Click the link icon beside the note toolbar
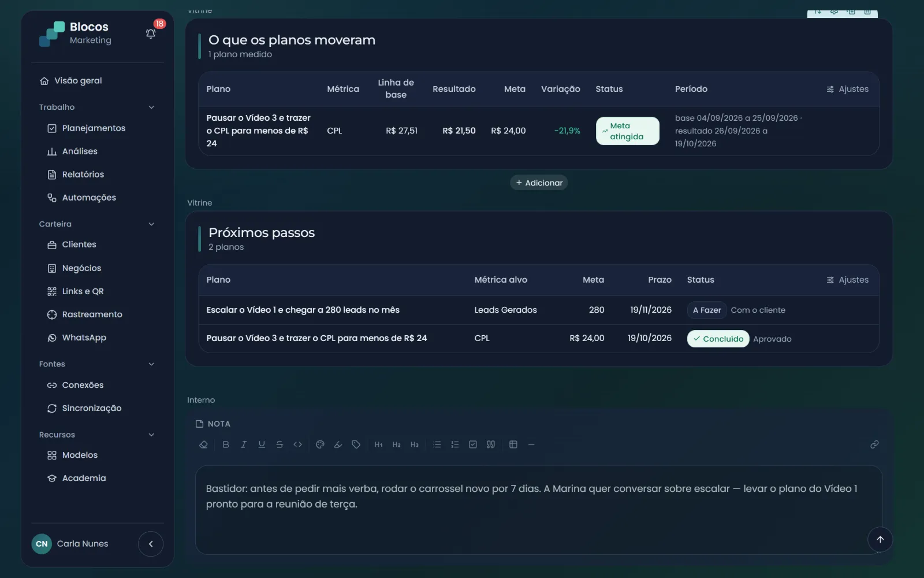Image resolution: width=924 pixels, height=578 pixels. point(874,444)
